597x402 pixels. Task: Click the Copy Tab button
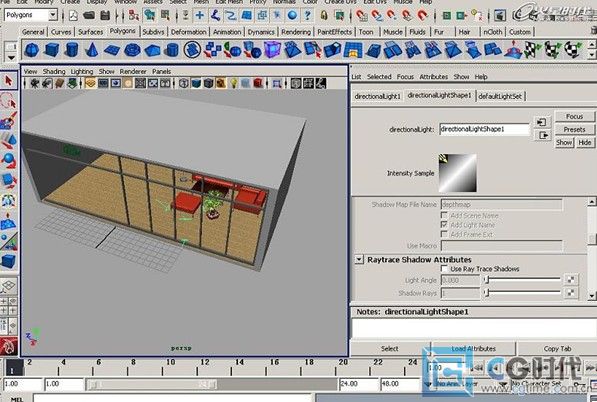(557, 348)
